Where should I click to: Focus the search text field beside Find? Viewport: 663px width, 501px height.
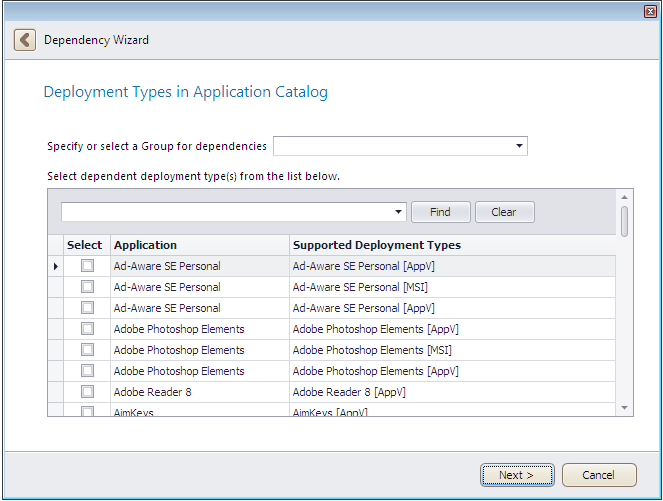point(226,212)
